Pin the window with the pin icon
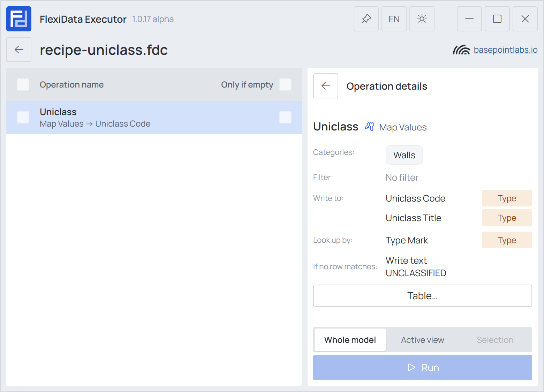 (366, 19)
